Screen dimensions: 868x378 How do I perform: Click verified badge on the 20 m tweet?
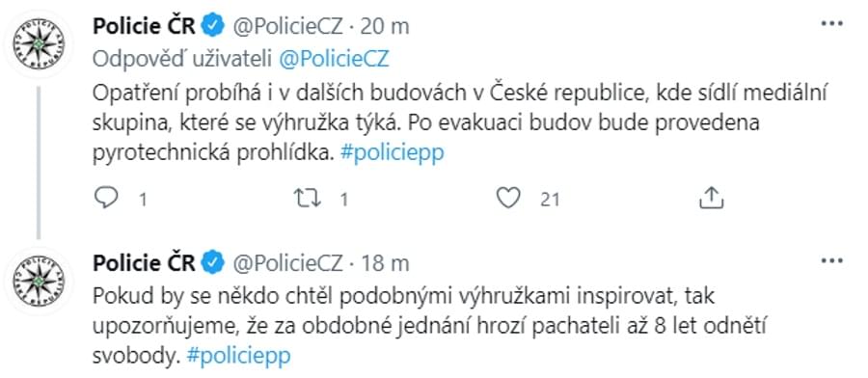(x=213, y=26)
